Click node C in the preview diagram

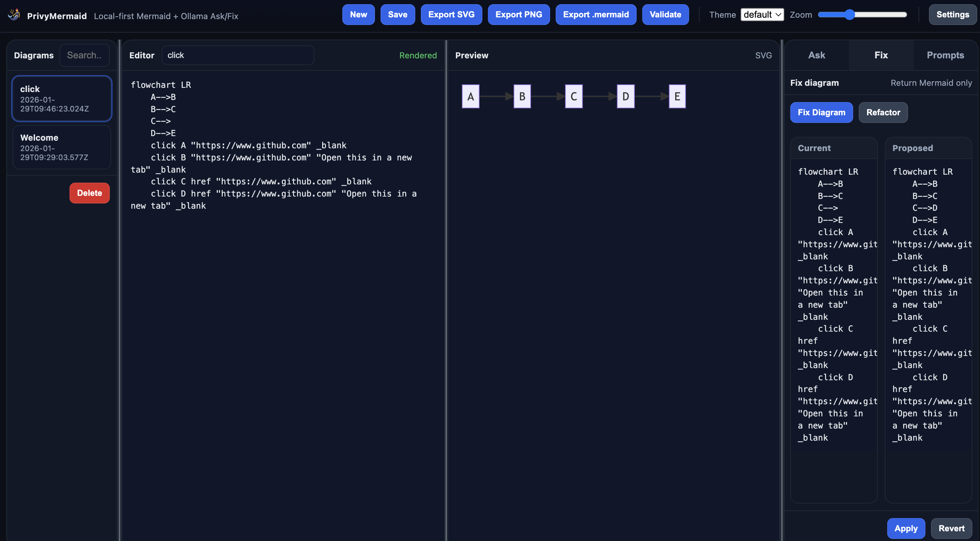click(x=573, y=97)
